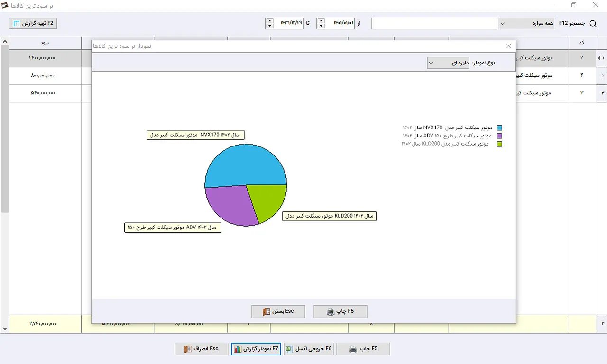The width and height of the screenshot is (607, 364).
Task: Increase the از start date with up arrow
Action: (321, 21)
